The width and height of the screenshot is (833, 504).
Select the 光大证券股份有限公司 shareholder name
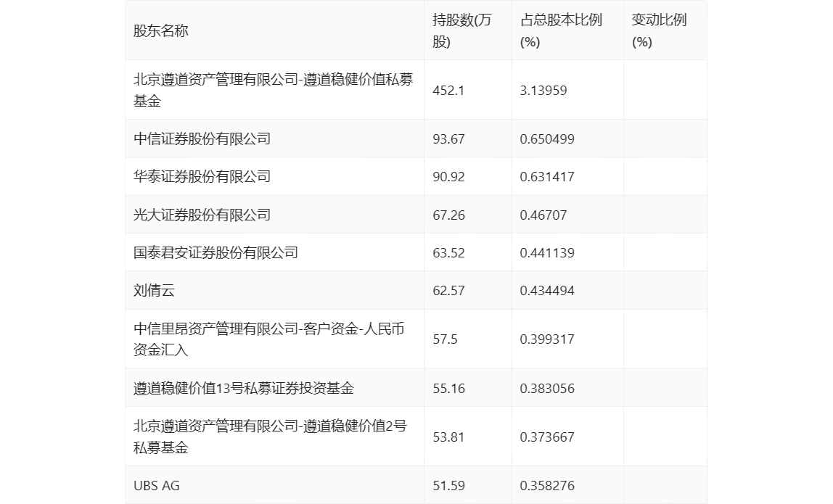(202, 215)
